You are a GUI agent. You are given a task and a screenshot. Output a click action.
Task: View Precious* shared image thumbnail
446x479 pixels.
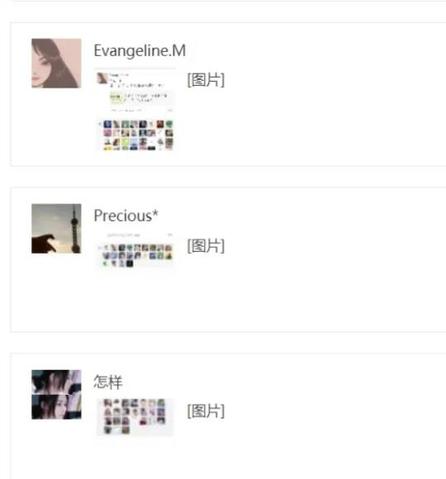pos(135,251)
